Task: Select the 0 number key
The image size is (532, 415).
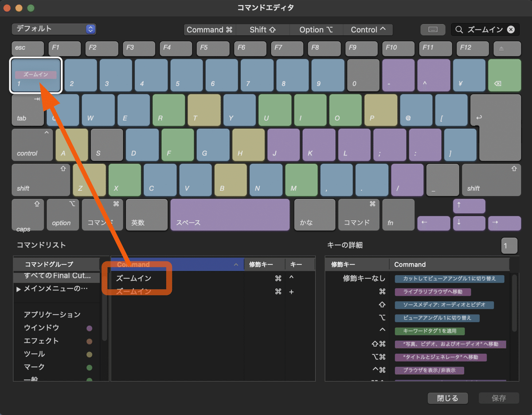Action: pos(363,75)
